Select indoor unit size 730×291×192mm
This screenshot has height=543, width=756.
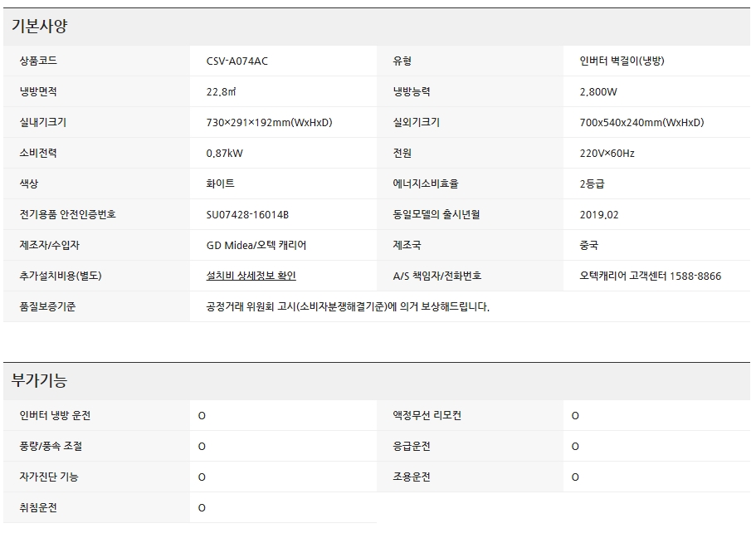(x=269, y=123)
